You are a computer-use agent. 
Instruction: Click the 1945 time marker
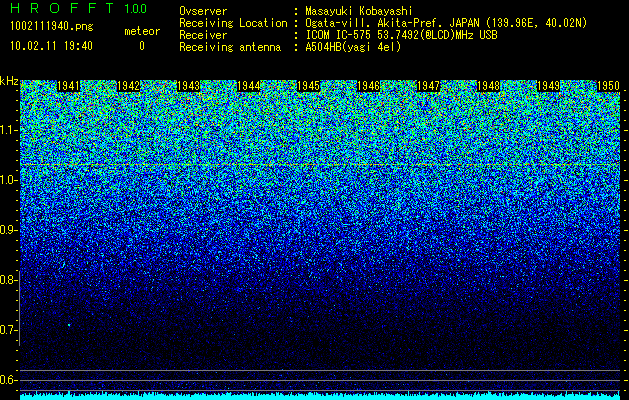[x=308, y=86]
